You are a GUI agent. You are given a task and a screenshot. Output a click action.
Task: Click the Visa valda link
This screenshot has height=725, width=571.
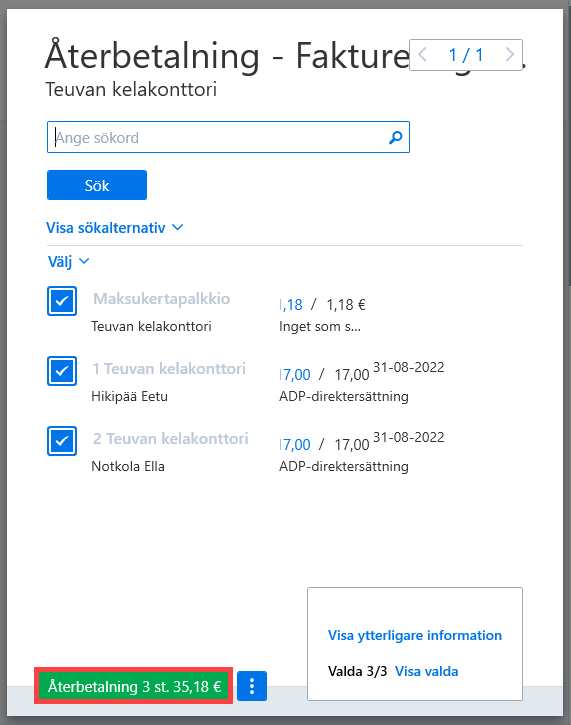coord(426,671)
